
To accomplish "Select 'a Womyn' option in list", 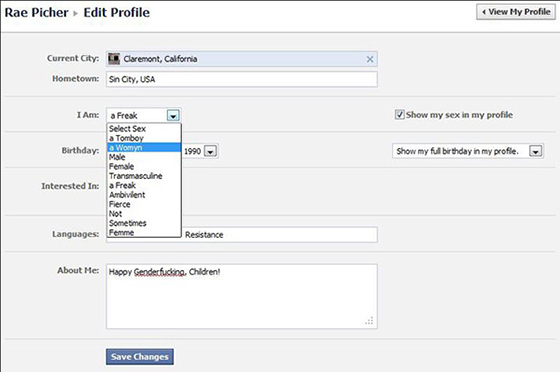I will (x=144, y=147).
